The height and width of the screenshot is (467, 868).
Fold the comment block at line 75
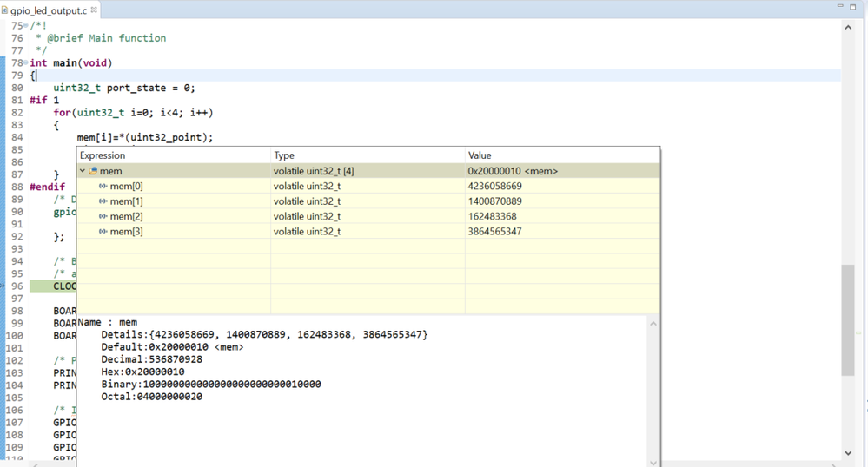[26, 26]
